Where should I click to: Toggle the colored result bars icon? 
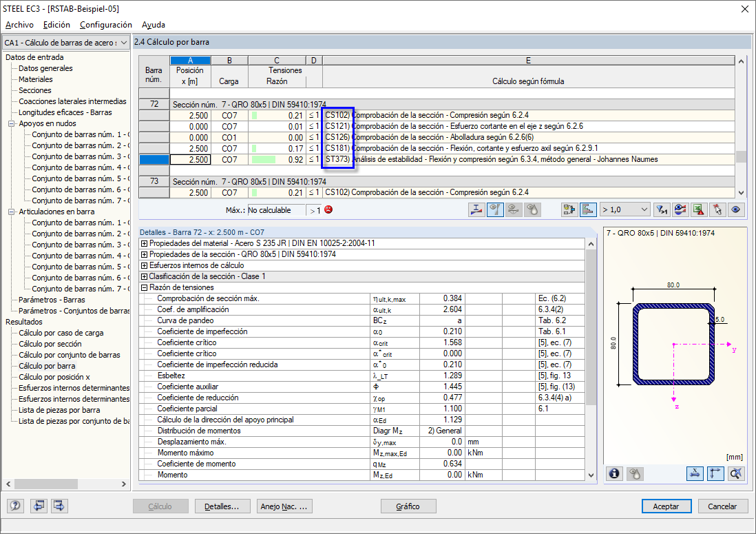[588, 210]
